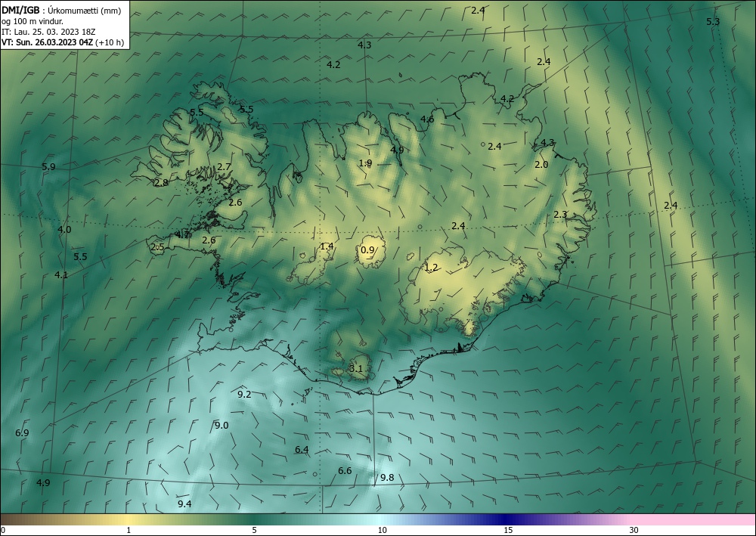Click the dark navy segment of the color scale
Image resolution: width=756 pixels, height=536 pixels.
[x=503, y=519]
